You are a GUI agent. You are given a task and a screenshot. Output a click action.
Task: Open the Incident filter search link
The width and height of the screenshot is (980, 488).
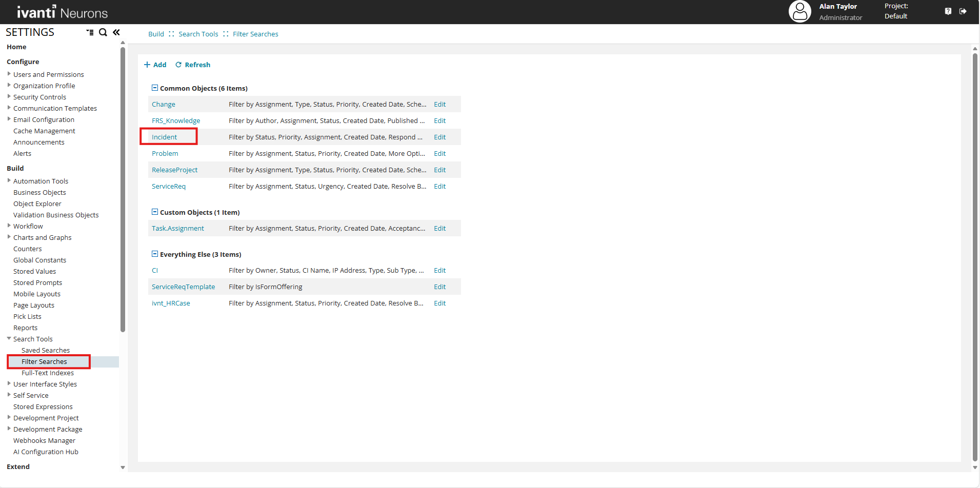(x=164, y=137)
